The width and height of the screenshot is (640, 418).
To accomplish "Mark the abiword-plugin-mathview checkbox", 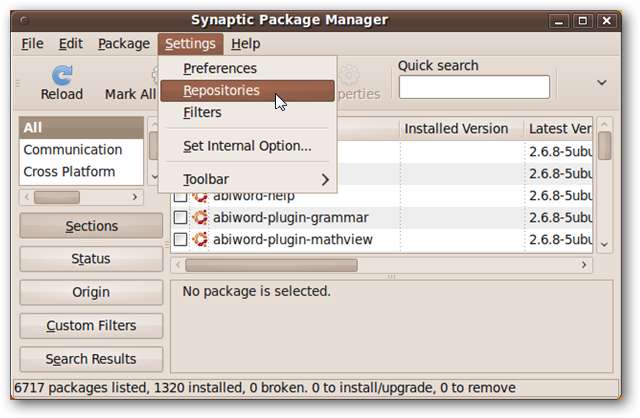I will tap(180, 239).
